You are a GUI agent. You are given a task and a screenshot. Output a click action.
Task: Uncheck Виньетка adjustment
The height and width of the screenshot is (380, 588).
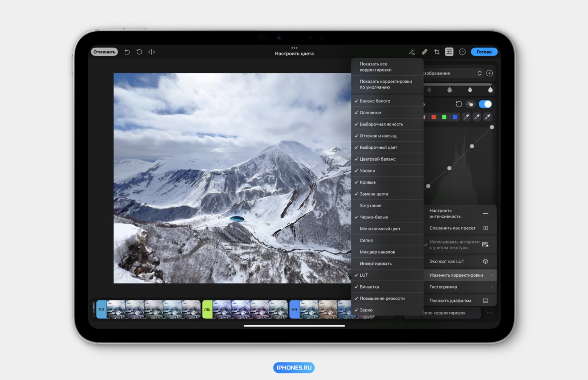[387, 287]
